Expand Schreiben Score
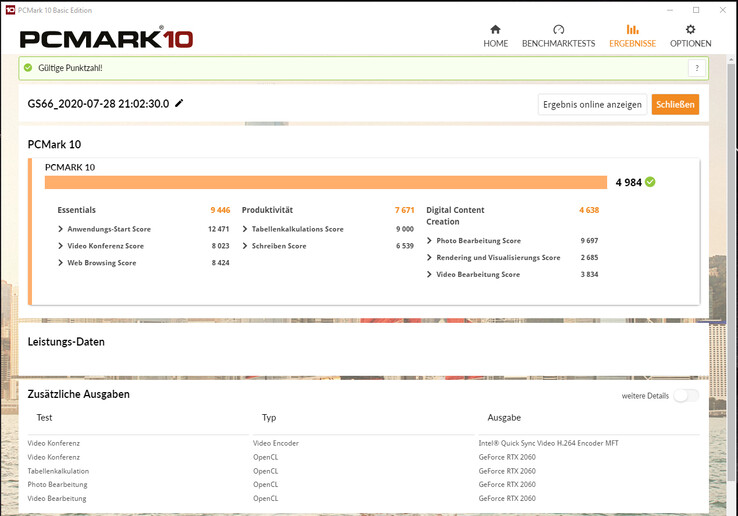Screen dimensions: 738x516 (x=245, y=246)
